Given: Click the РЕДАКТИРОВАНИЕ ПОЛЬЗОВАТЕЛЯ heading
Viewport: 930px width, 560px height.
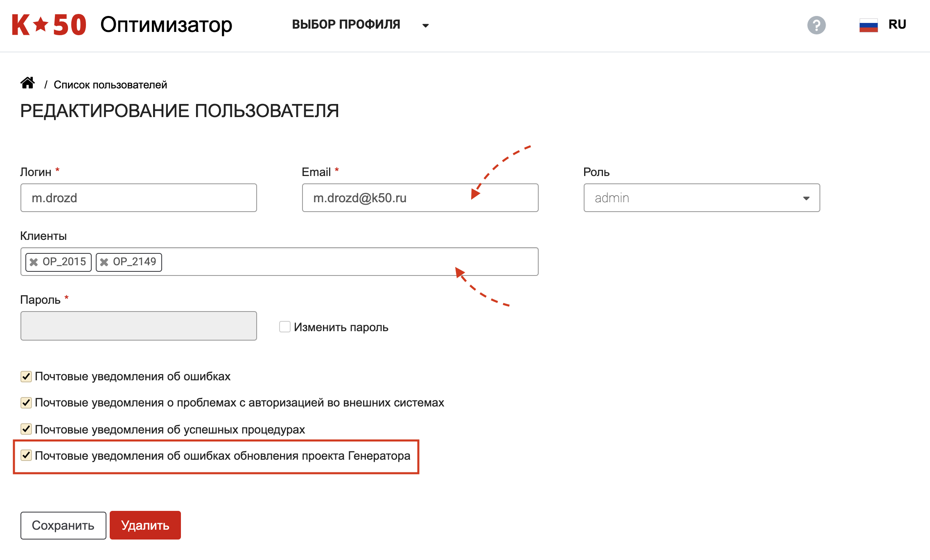Looking at the screenshot, I should 180,111.
